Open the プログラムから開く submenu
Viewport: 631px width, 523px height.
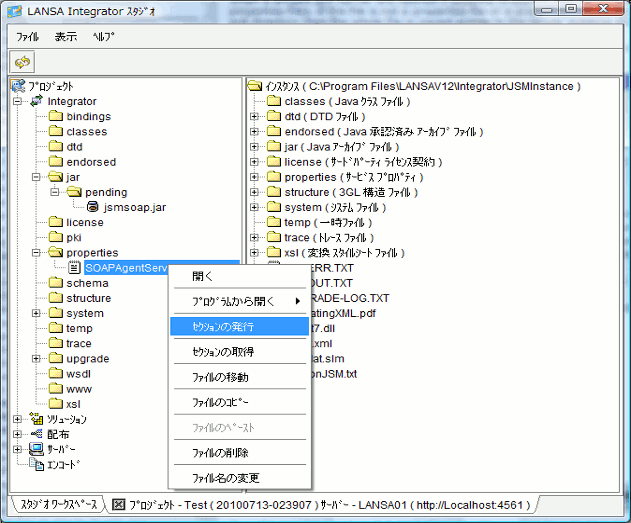coord(240,301)
